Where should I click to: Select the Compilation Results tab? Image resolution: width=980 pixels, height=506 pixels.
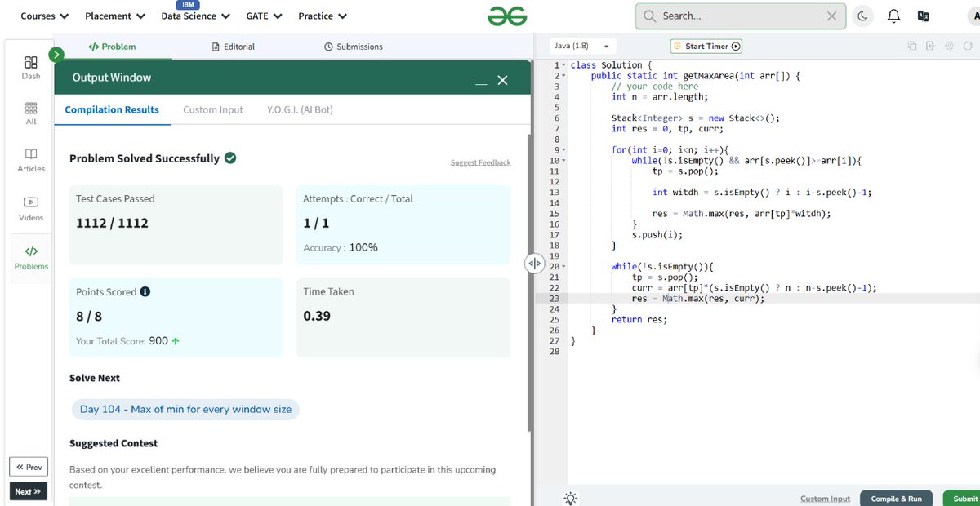tap(112, 109)
